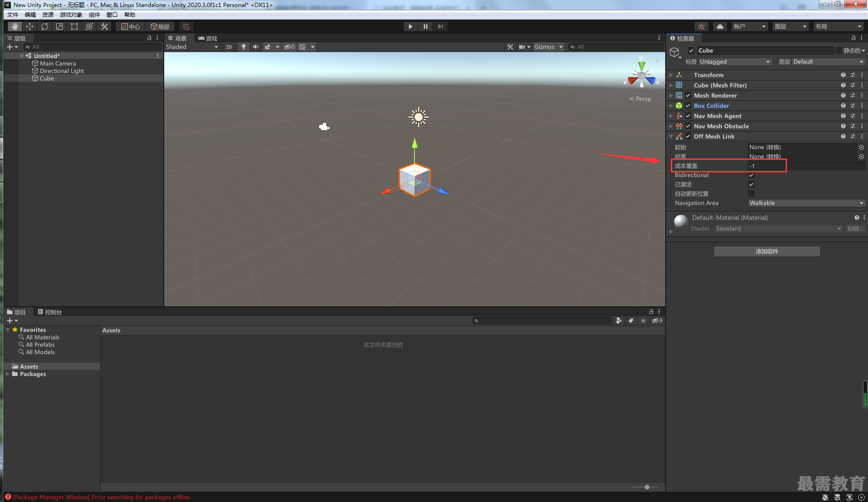The width and height of the screenshot is (868, 502).
Task: Click the scene orientation gizmo
Action: click(641, 75)
